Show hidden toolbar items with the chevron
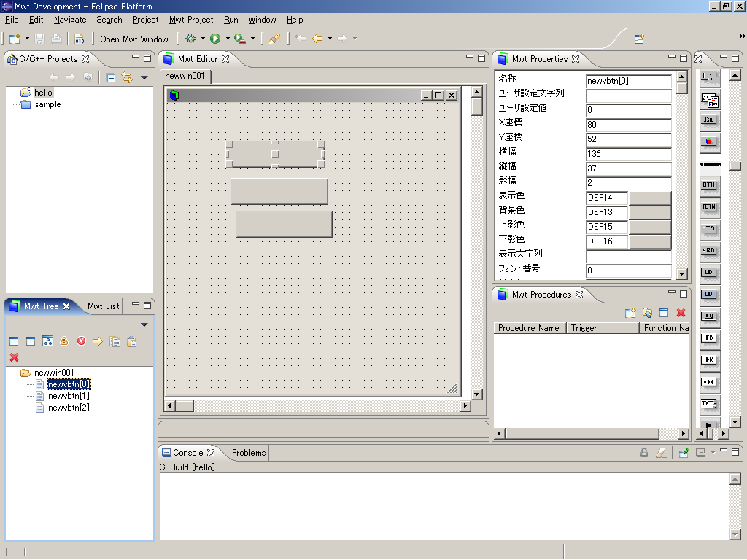 pyautogui.click(x=742, y=36)
